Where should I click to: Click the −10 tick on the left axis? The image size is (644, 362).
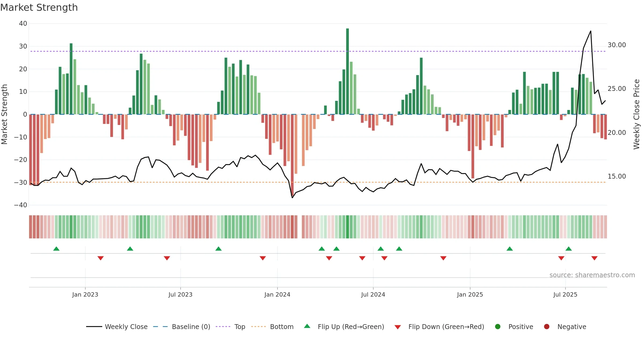point(21,137)
